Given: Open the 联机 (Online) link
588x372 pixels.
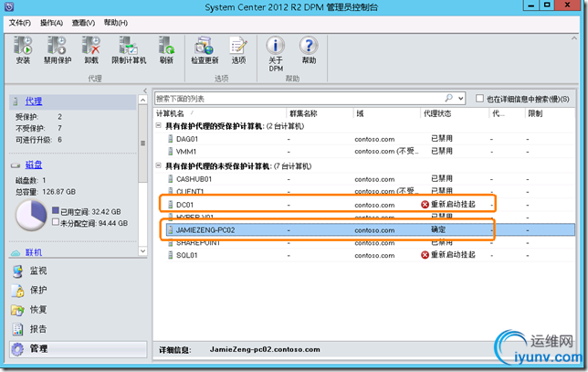Looking at the screenshot, I should click(x=34, y=252).
